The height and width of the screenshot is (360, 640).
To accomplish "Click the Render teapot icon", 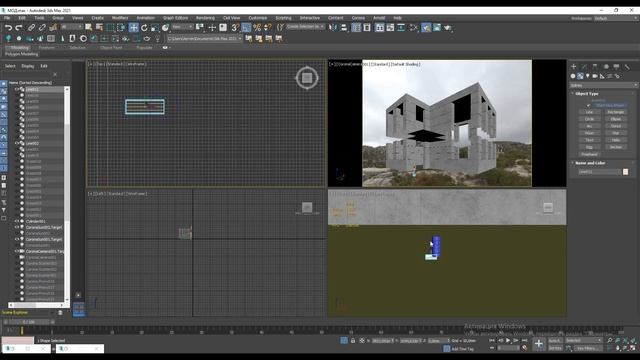I will point(448,27).
